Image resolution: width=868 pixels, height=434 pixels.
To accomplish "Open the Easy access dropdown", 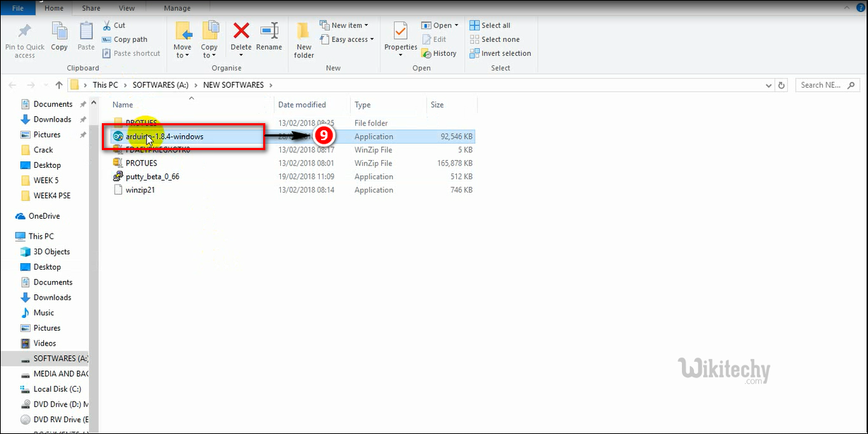I will click(345, 40).
